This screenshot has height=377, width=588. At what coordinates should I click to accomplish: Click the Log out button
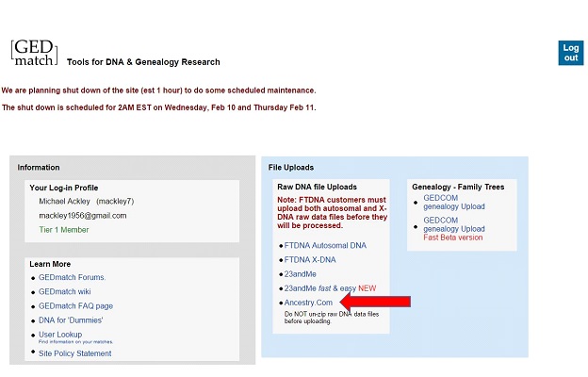pyautogui.click(x=571, y=53)
